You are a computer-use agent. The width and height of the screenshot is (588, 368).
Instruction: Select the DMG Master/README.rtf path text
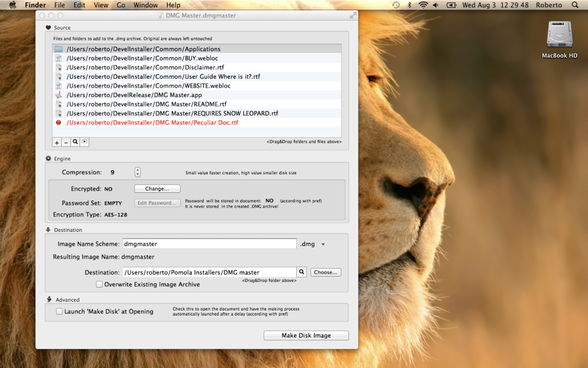pyautogui.click(x=146, y=104)
